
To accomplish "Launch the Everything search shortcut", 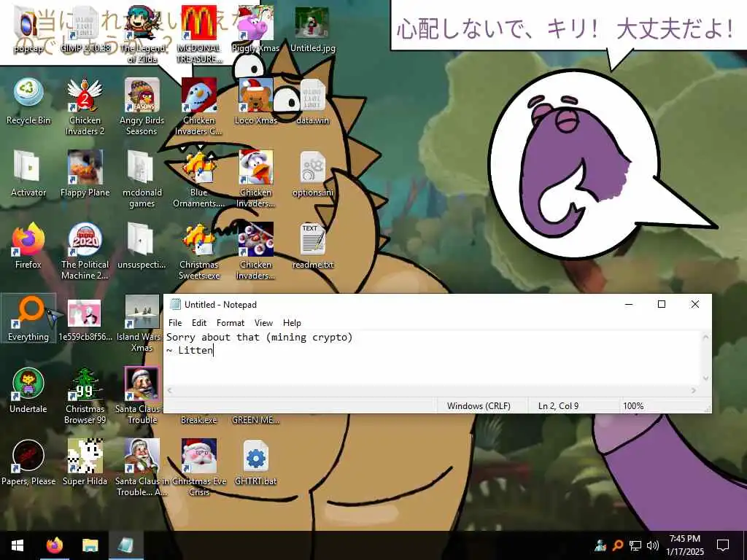I will point(28,318).
